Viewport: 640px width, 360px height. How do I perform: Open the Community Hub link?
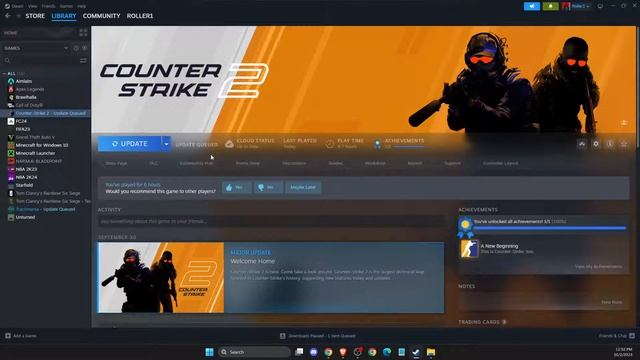pyautogui.click(x=197, y=163)
